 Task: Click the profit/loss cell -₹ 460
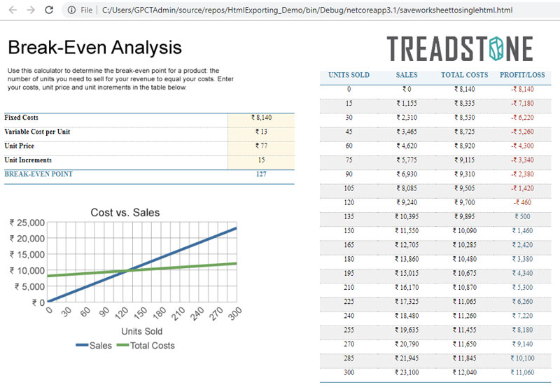tap(522, 202)
